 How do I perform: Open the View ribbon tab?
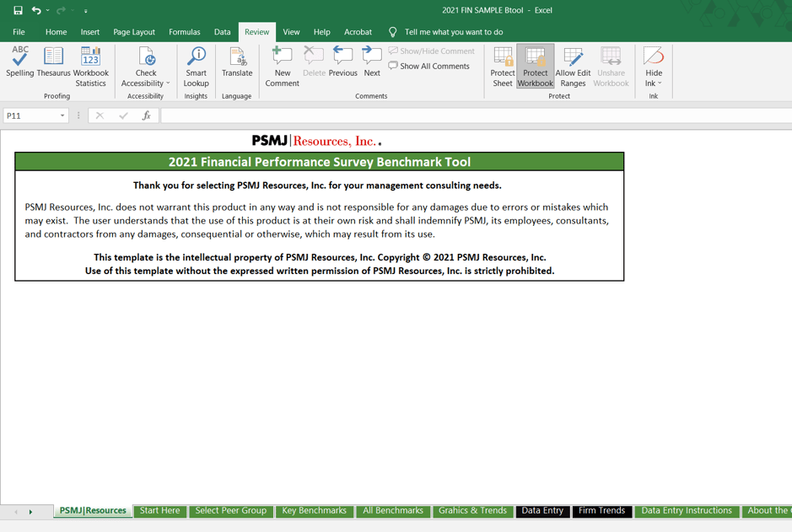coord(291,32)
